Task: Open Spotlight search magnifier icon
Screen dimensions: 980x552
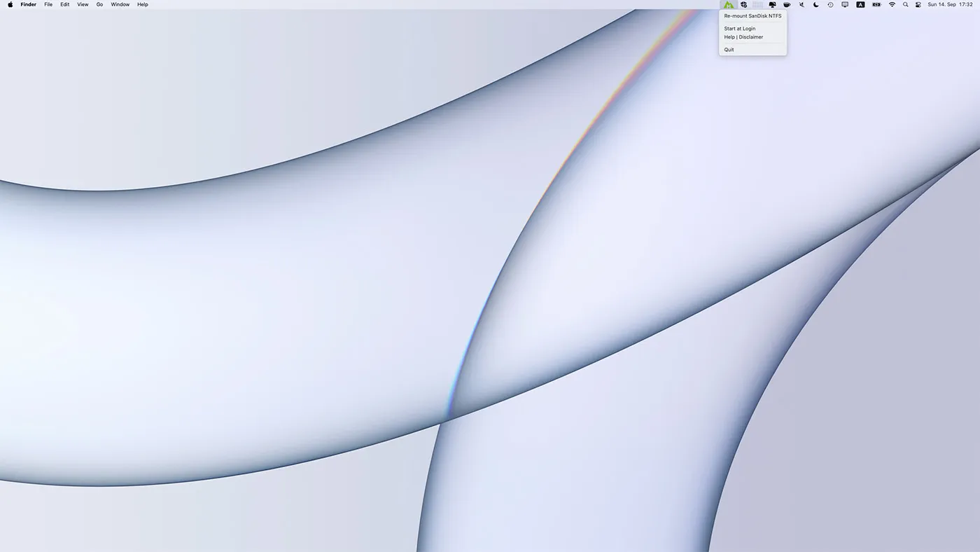Action: (905, 5)
